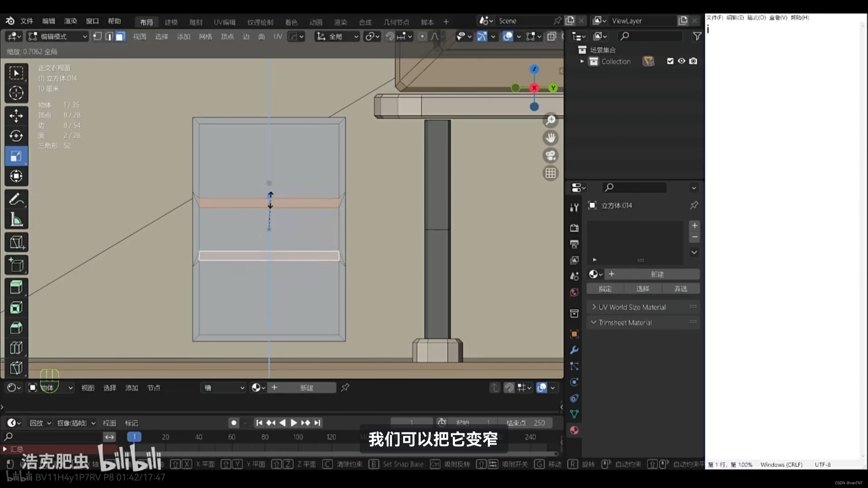Select the Extrude Region tool
The image size is (868, 488).
tap(16, 288)
